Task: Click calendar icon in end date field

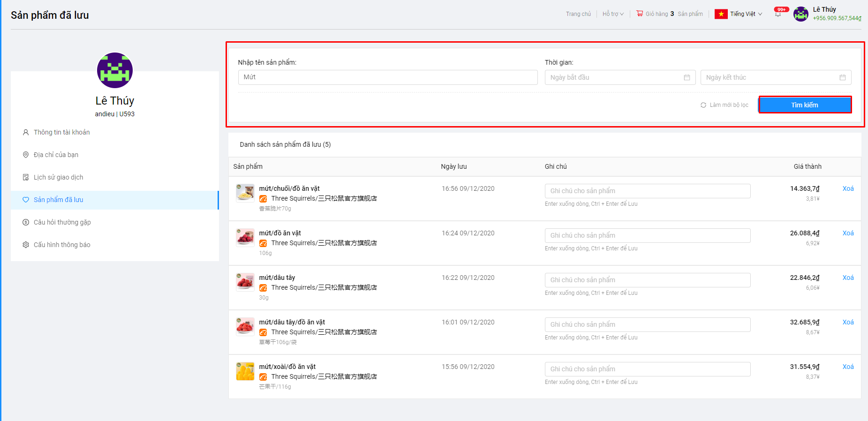Action: tap(843, 77)
